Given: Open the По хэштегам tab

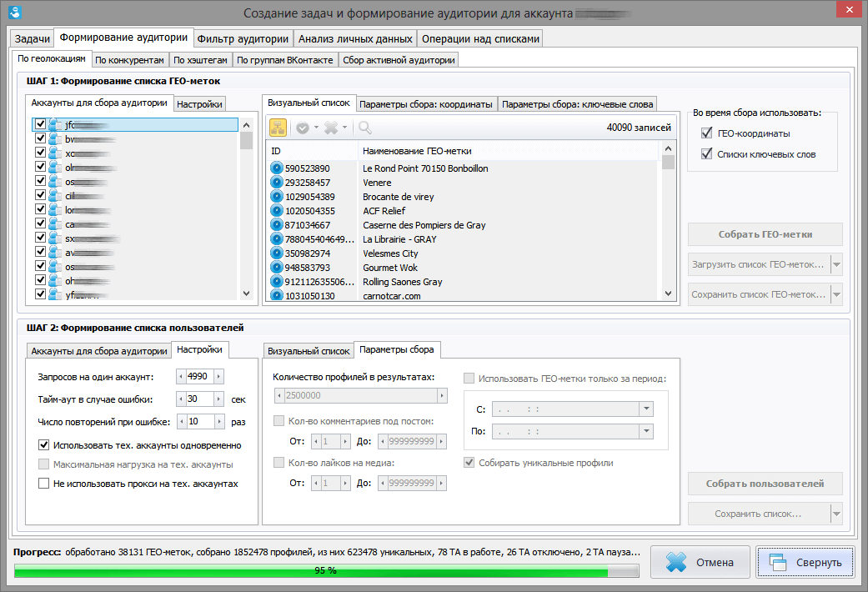Looking at the screenshot, I should [x=200, y=60].
